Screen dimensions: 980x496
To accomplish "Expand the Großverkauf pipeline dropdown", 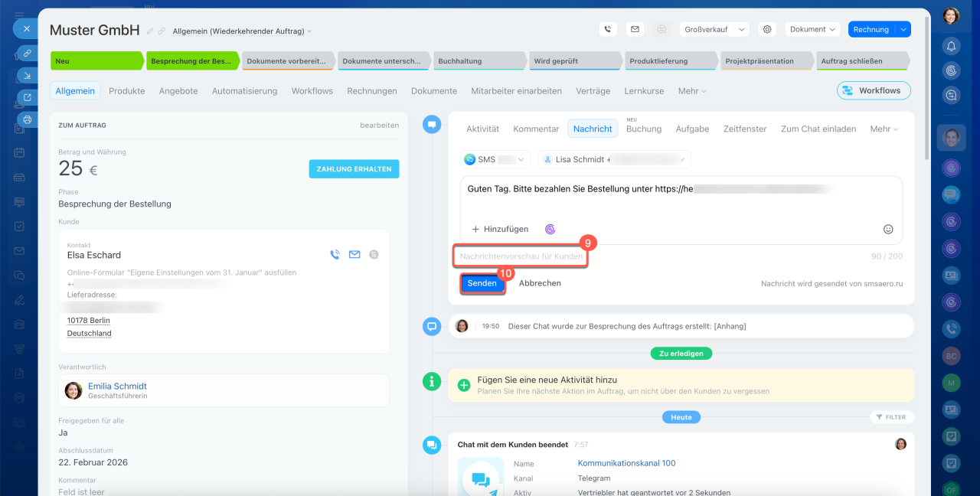I will [741, 29].
